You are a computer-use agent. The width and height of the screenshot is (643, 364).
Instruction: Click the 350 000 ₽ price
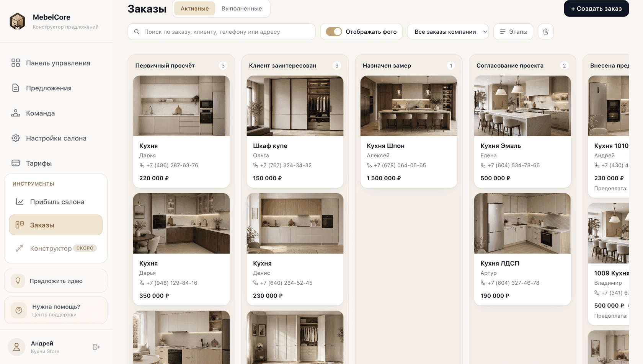pos(154,296)
